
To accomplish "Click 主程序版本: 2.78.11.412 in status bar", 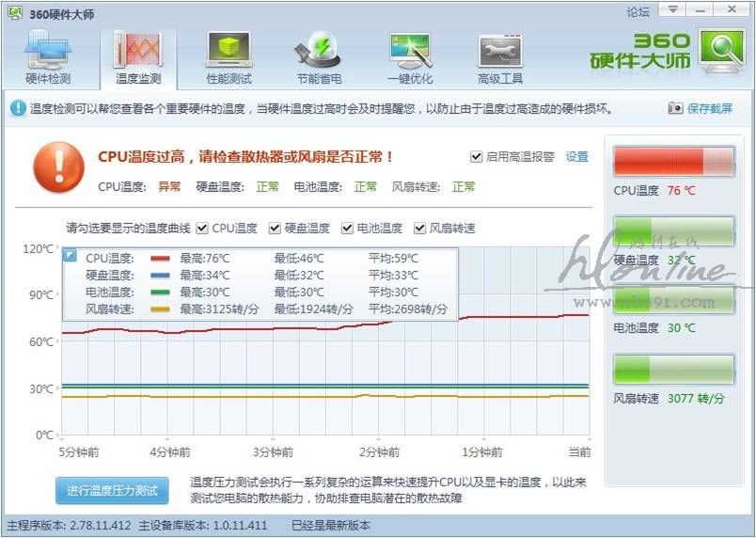I will 69,526.
